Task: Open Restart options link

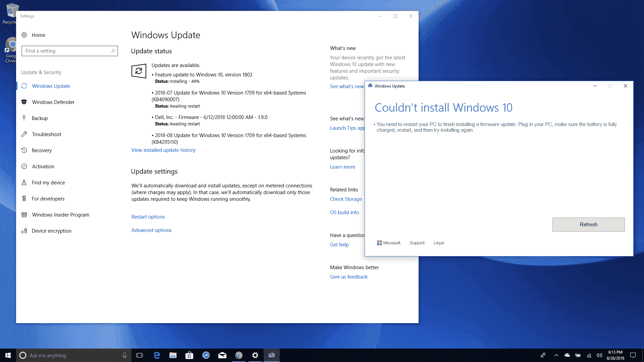Action: tap(148, 217)
